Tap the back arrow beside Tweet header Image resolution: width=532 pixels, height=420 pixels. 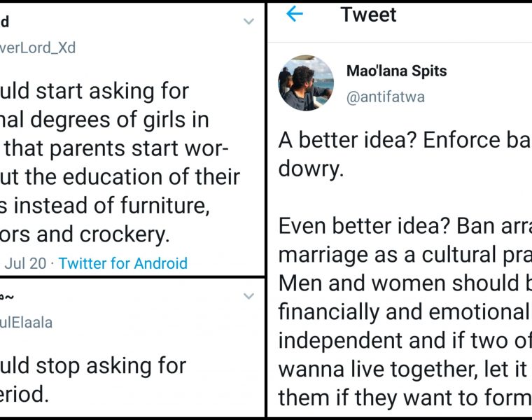(295, 15)
